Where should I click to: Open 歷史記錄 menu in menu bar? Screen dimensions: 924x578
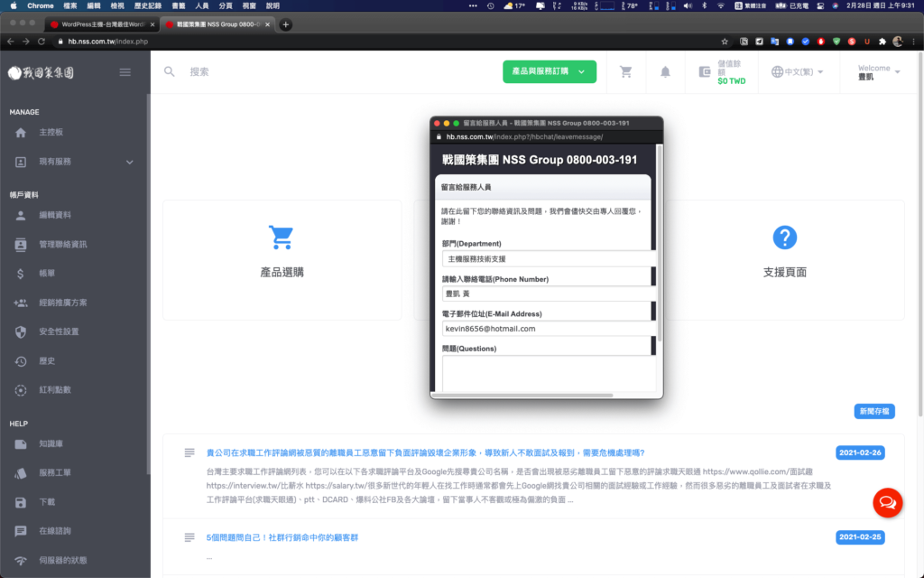click(x=147, y=6)
